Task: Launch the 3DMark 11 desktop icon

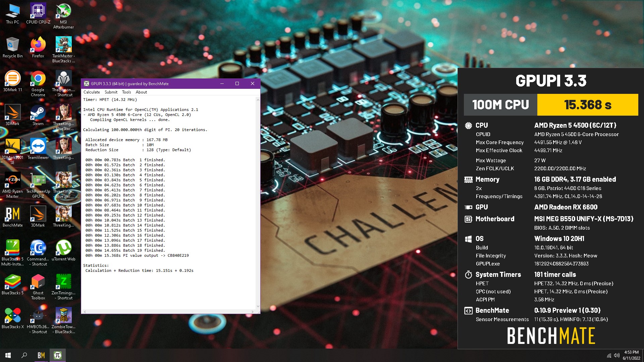Action: (x=12, y=81)
